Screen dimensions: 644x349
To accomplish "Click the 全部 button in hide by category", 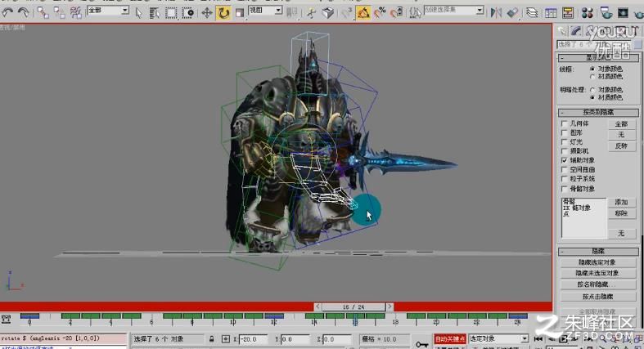I will point(621,124).
